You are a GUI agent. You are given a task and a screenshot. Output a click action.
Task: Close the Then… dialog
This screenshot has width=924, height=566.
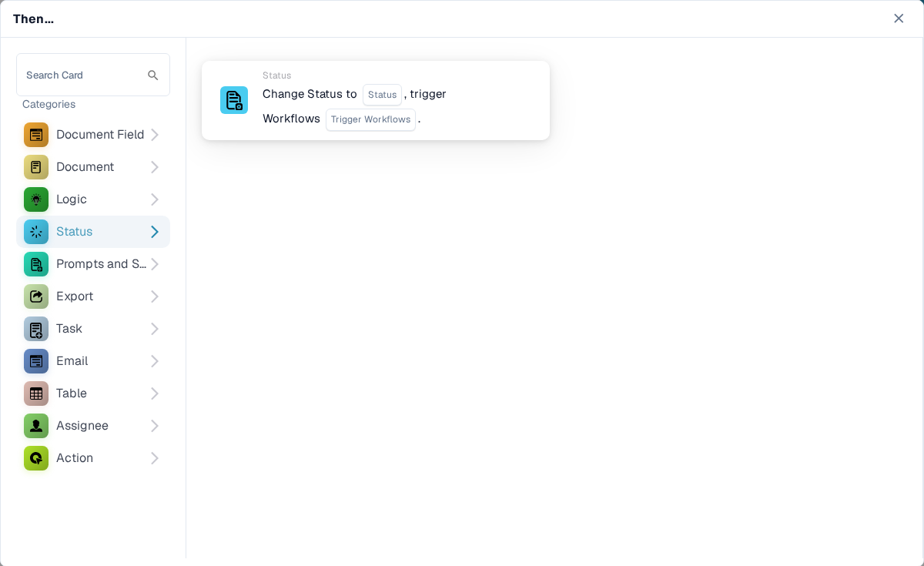point(899,18)
